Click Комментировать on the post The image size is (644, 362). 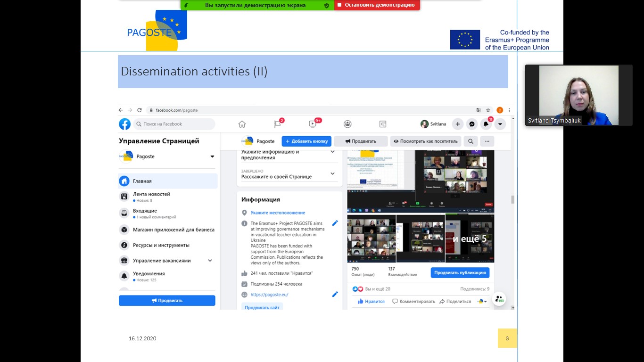click(x=413, y=301)
